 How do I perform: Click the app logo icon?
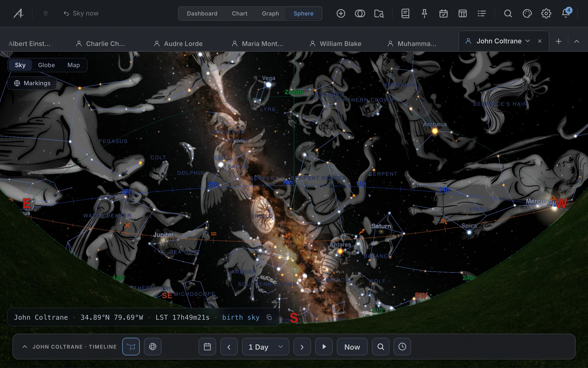[19, 13]
